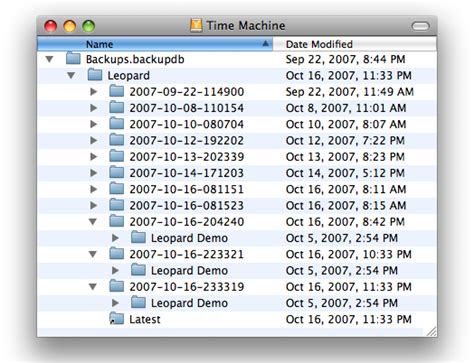474x363 pixels.
Task: Select the 2007-10-14-171203 name
Action: pyautogui.click(x=187, y=173)
